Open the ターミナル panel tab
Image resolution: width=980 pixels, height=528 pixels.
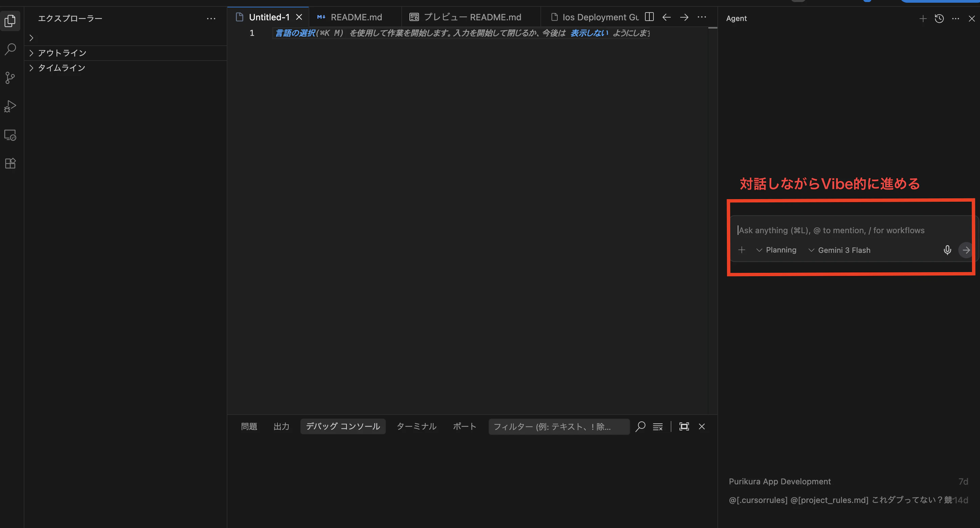[x=417, y=426]
